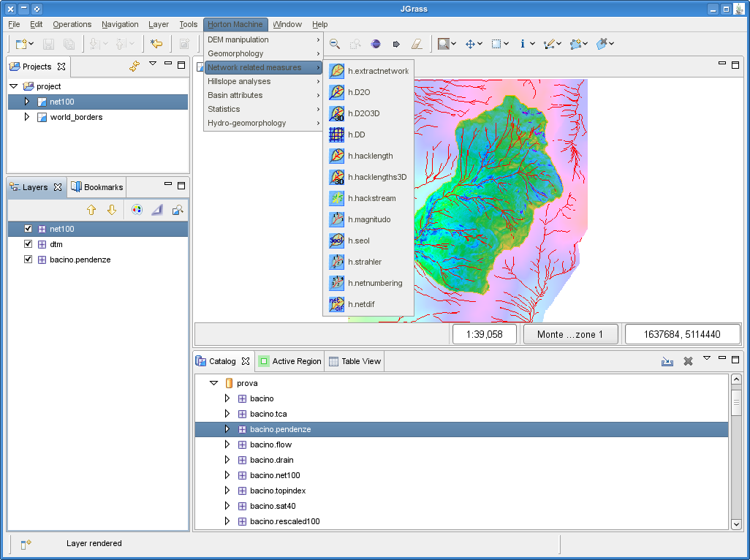Move the selected layer down with the arrow

point(112,210)
